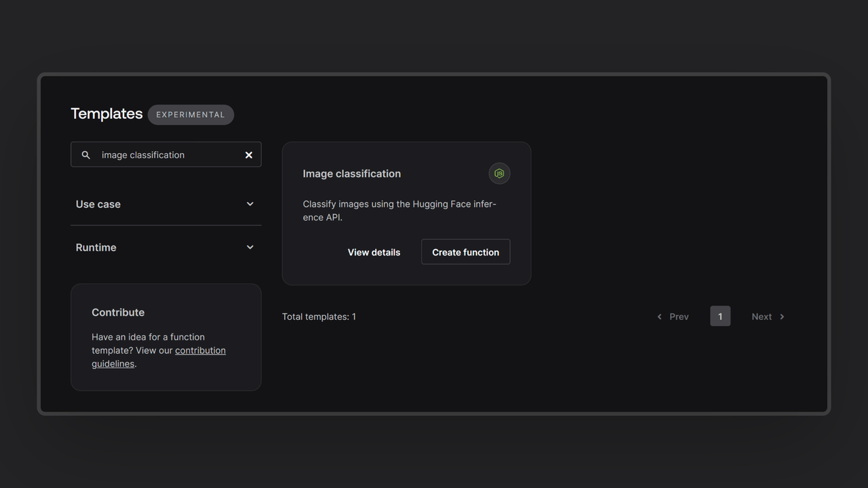Click the Image classification card title
Viewport: 868px width, 488px height.
point(351,174)
